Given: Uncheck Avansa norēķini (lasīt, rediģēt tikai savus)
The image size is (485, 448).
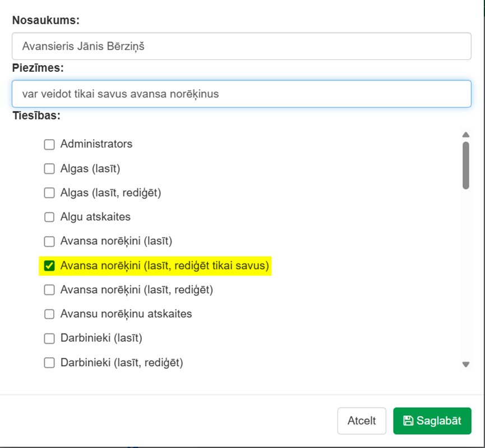Looking at the screenshot, I should coord(49,265).
